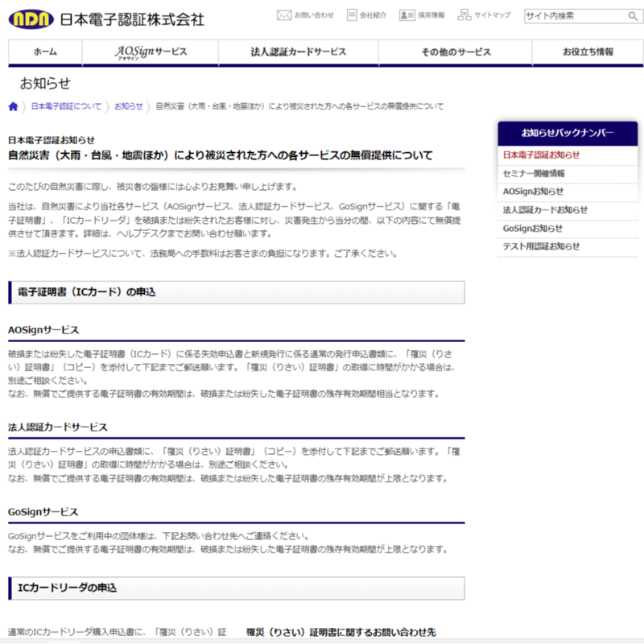Click the 日本電子認証株式会社 company name
This screenshot has height=644, width=644.
(132, 19)
